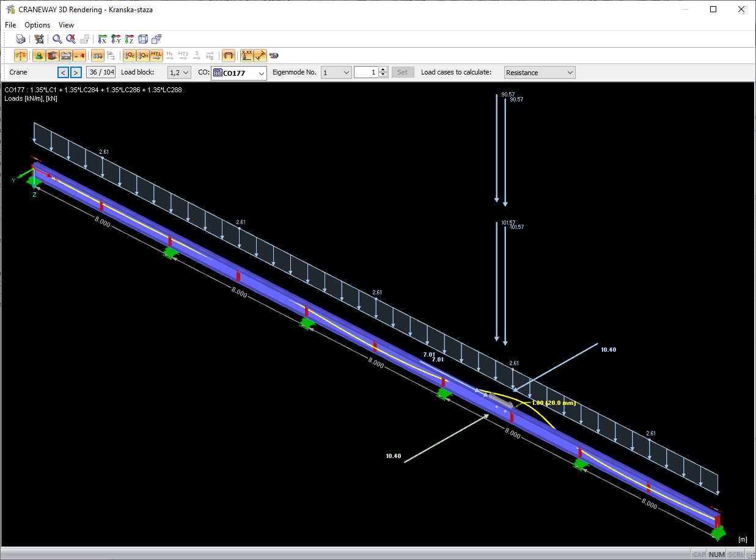Screen dimensions: 756x560
Task: Open the Options menu
Action: 37,24
